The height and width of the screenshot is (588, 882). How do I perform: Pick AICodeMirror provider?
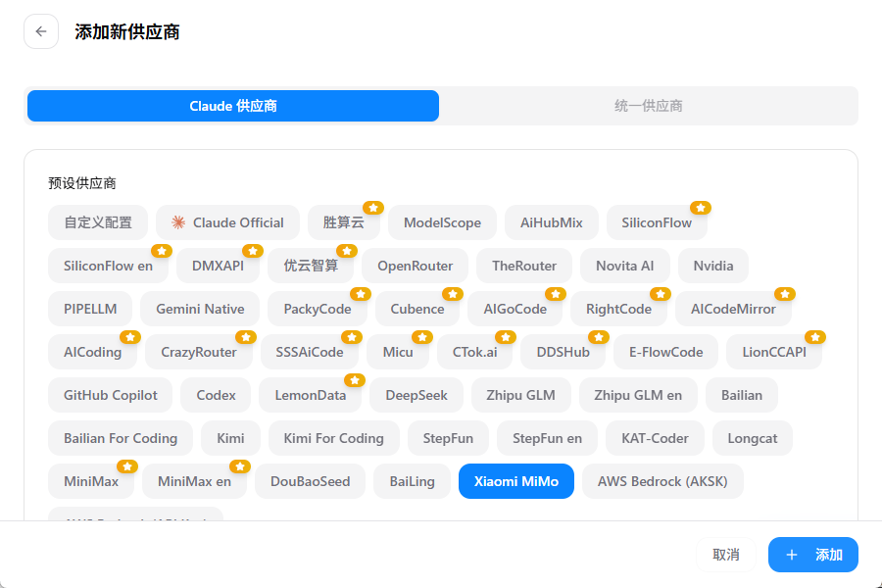733,309
